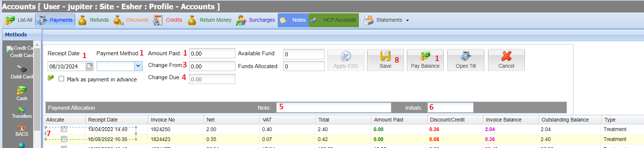The width and height of the screenshot is (644, 148).
Task: Open the Credits section
Action: tap(168, 20)
